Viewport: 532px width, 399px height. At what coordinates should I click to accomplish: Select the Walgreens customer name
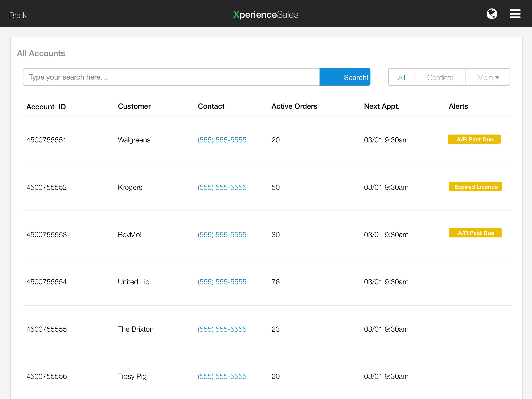point(134,140)
